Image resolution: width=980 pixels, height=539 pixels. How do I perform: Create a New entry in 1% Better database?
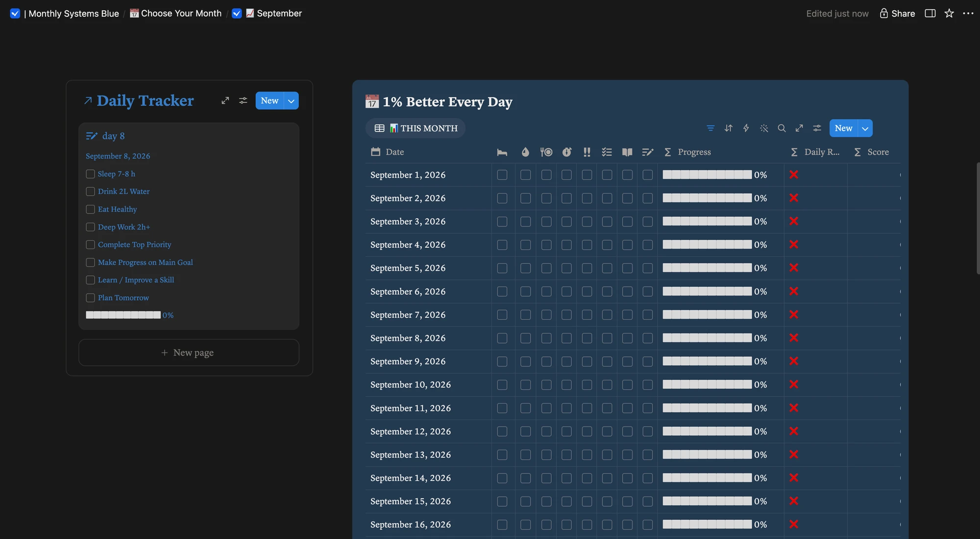click(844, 128)
